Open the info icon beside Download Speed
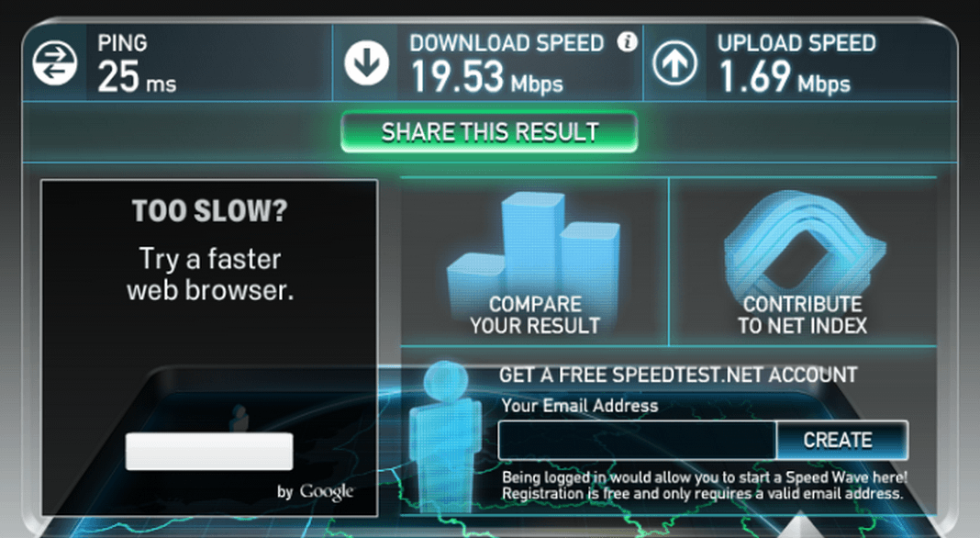980x538 pixels. [x=627, y=42]
